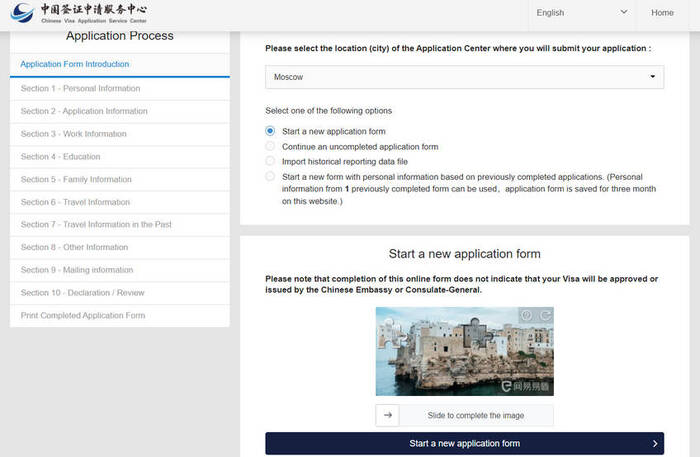Screen dimensions: 700x457
Task: Open the English language selector
Action: pyautogui.click(x=582, y=13)
